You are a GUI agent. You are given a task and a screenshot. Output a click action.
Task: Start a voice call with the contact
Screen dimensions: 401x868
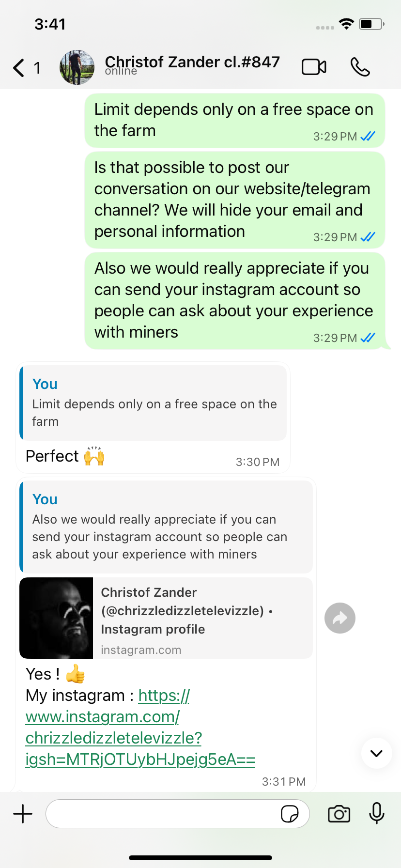point(360,67)
